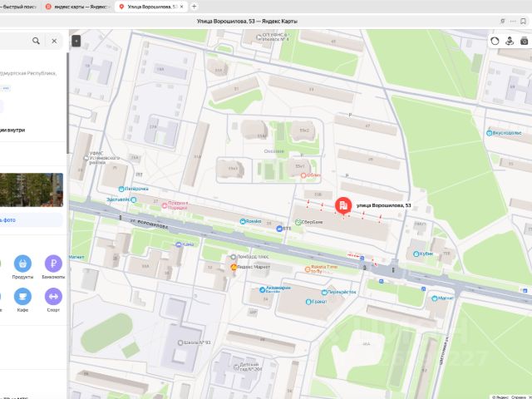Click the СберБанк marker on the map
The height and width of the screenshot is (399, 532).
(298, 222)
